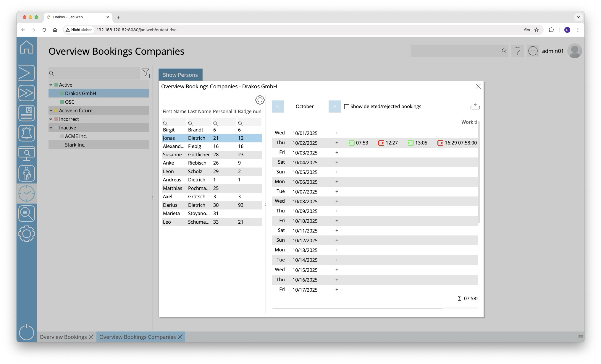Open the bell notifications sidebar icon
The width and height of the screenshot is (601, 364).
(27, 133)
